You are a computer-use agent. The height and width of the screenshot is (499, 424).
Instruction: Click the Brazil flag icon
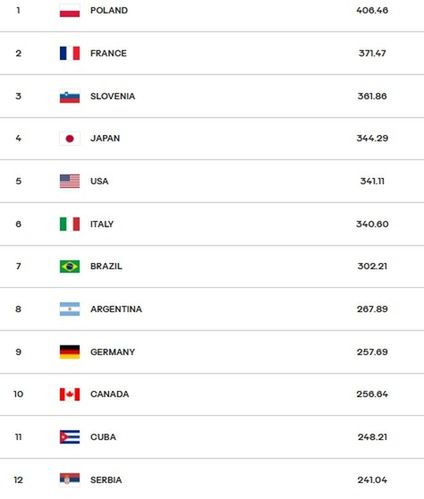pos(70,266)
